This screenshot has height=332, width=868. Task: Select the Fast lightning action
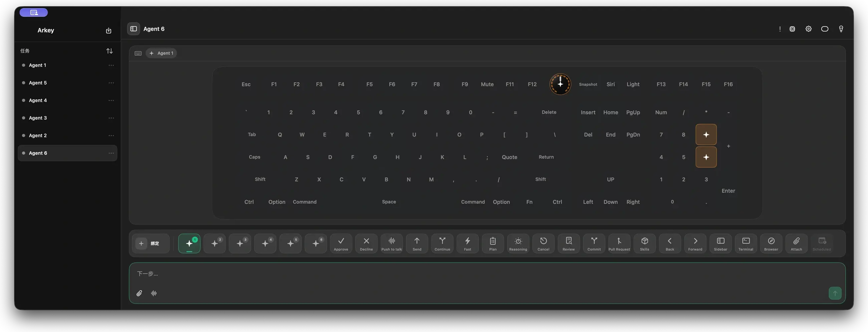[467, 243]
